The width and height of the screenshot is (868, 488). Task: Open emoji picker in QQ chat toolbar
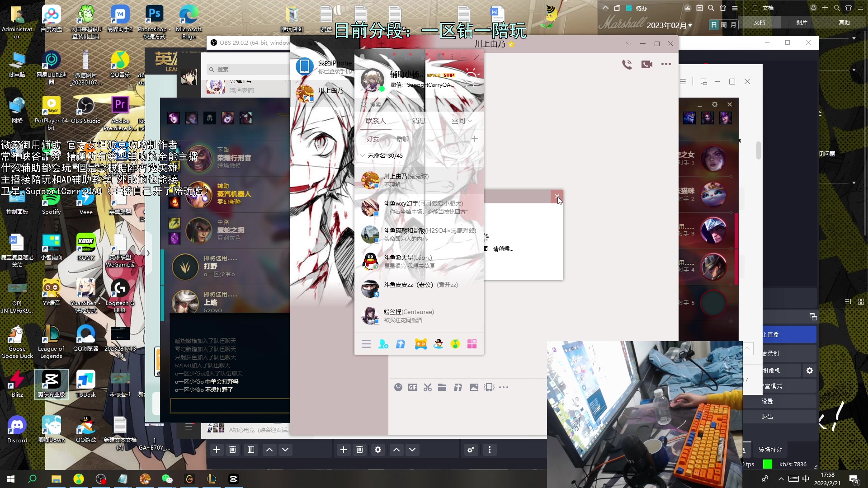398,387
